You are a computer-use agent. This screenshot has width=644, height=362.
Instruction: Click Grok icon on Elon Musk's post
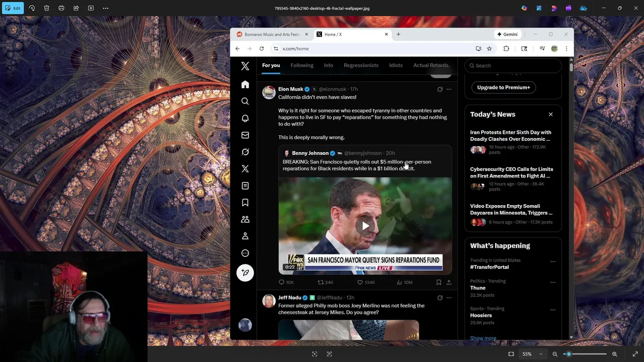point(440,89)
